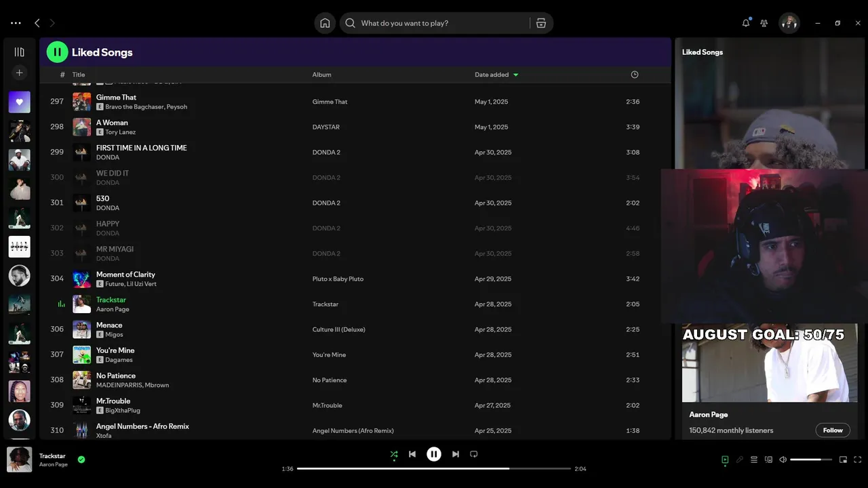Open the Angel Numbers (Afro Remix) album link
The height and width of the screenshot is (488, 868).
[x=353, y=430]
